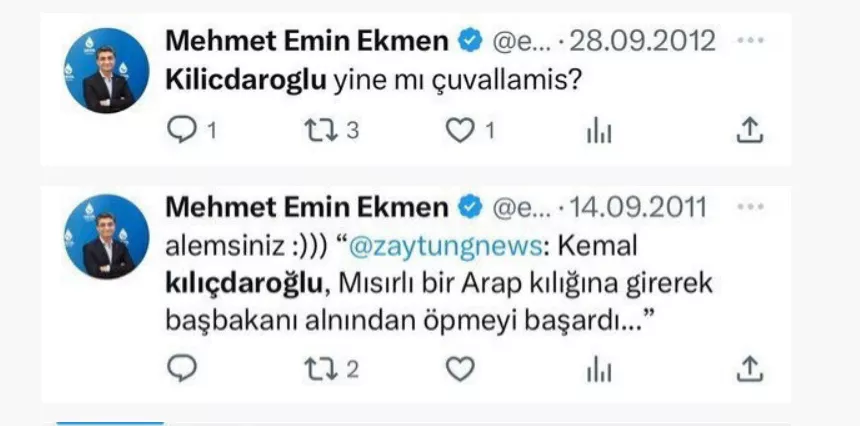Click the avatar on the second tweet
Image resolution: width=860 pixels, height=426 pixels.
click(x=106, y=237)
